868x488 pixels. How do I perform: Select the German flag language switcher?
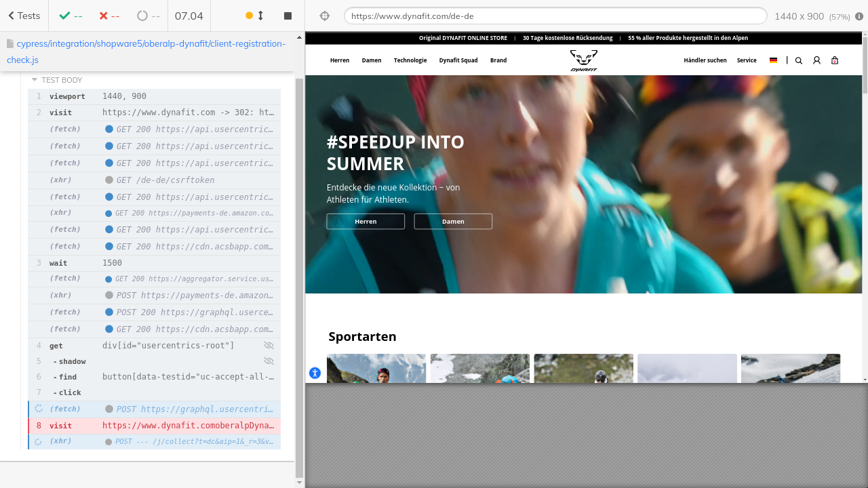(x=773, y=60)
